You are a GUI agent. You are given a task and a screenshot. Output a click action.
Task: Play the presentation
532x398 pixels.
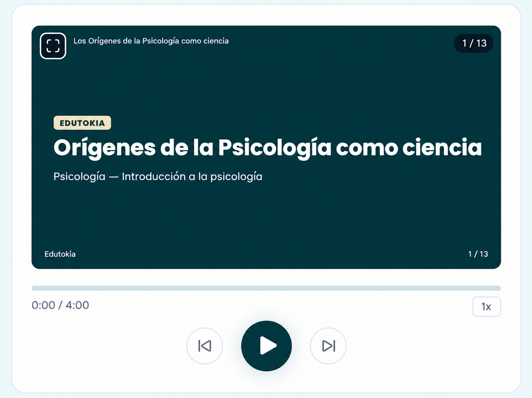pyautogui.click(x=267, y=346)
